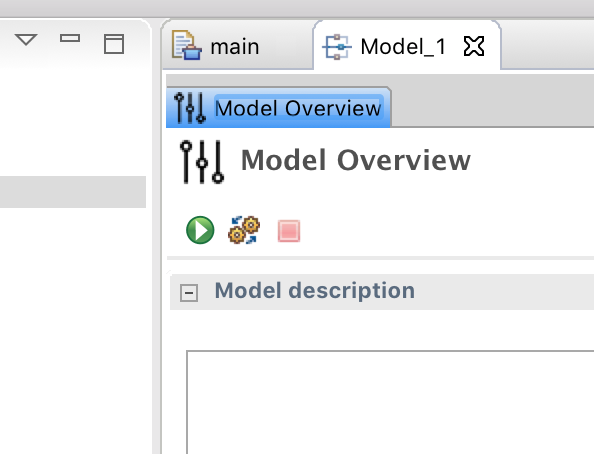
Task: Open the left panel view menu triangle
Action: coord(26,39)
